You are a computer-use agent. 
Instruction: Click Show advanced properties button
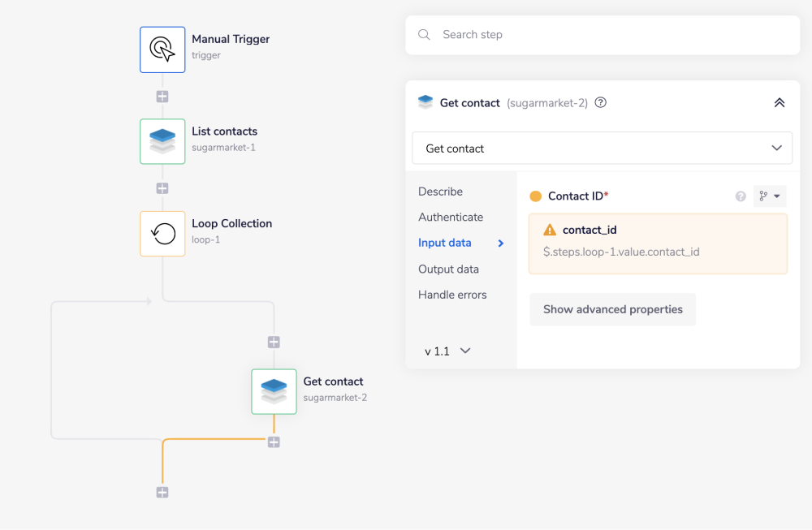pos(612,309)
